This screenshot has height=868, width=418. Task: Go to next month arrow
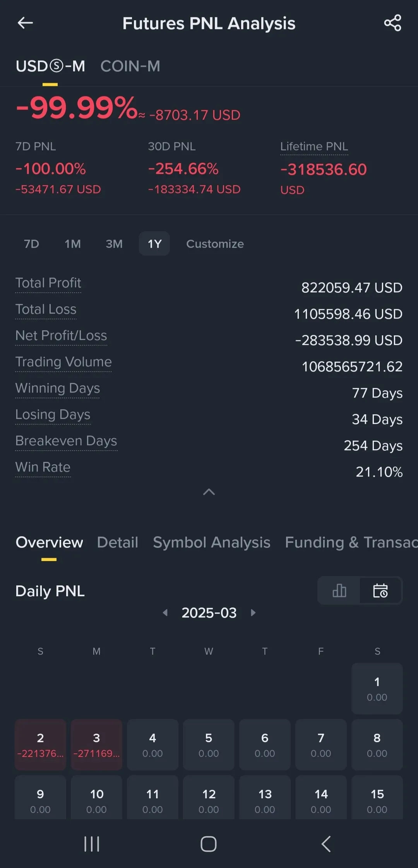[x=253, y=612]
